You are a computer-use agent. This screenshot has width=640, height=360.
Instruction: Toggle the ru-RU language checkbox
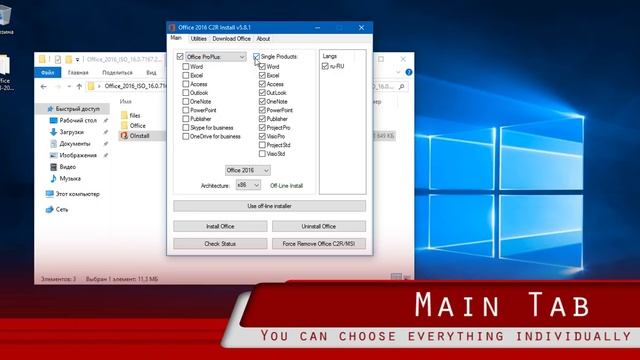click(325, 66)
